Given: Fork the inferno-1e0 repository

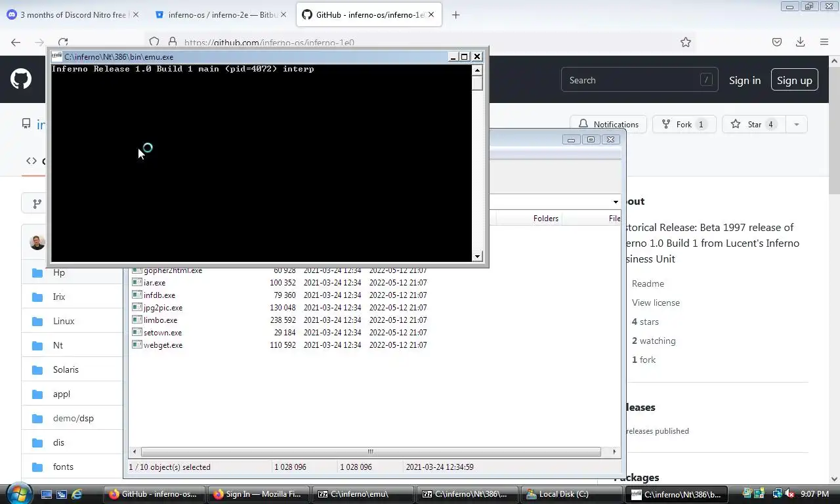Looking at the screenshot, I should point(684,124).
